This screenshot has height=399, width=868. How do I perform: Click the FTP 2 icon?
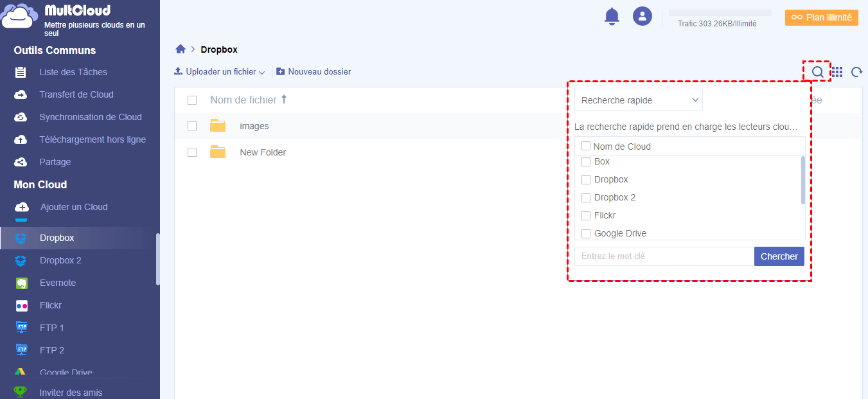pos(21,350)
